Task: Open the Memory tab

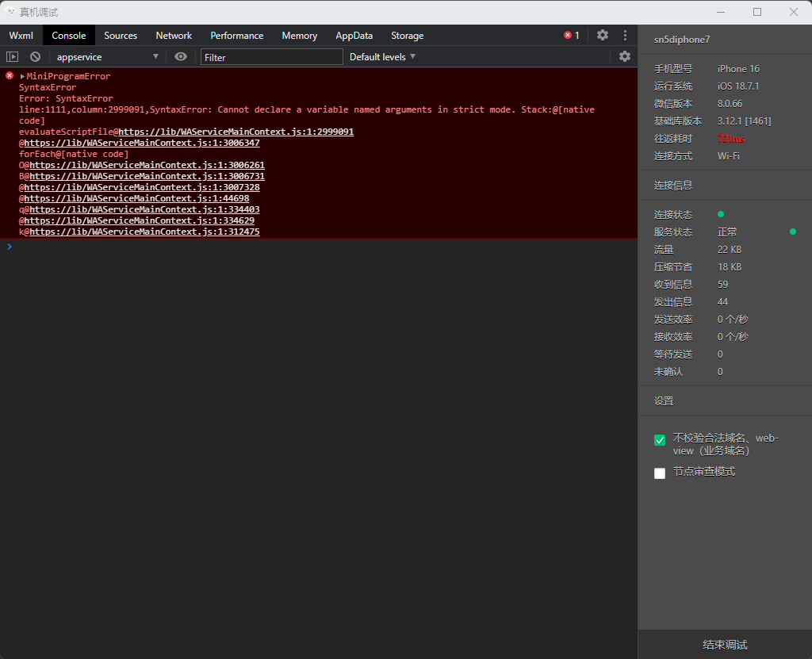Action: tap(299, 35)
